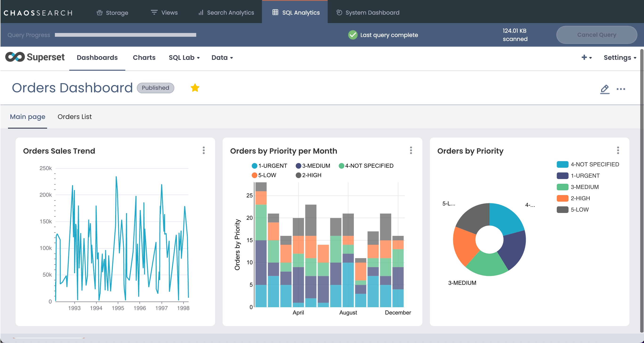Expand the SQL Lab dropdown menu
Image resolution: width=644 pixels, height=343 pixels.
coord(184,57)
